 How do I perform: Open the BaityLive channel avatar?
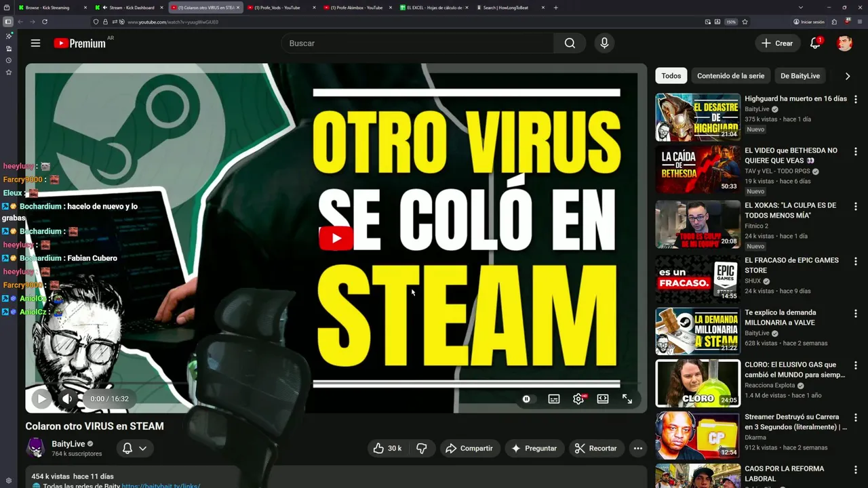coord(35,448)
